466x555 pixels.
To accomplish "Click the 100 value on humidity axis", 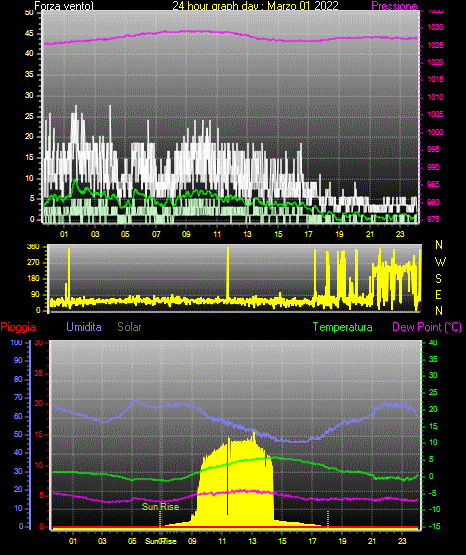I will coord(16,342).
